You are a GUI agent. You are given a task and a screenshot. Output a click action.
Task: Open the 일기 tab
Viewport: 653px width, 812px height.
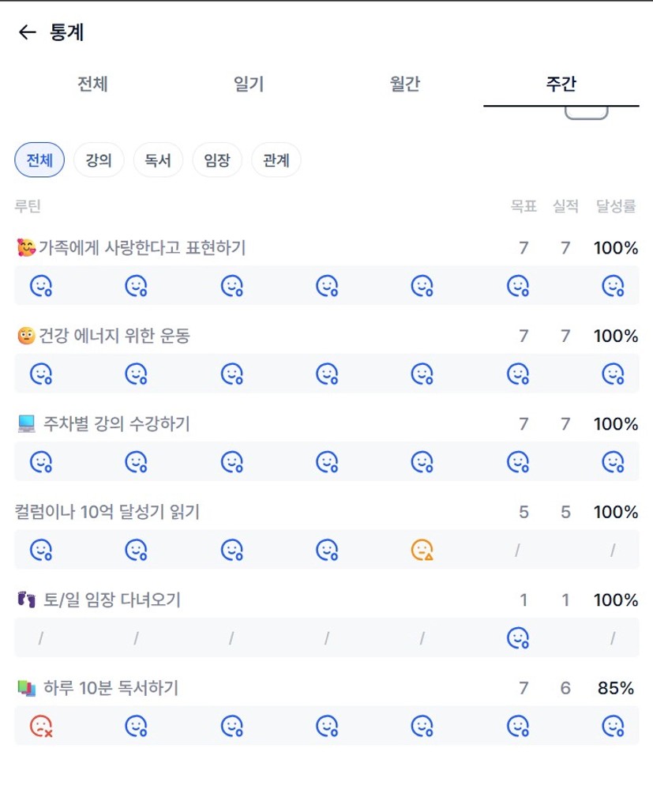[x=249, y=85]
